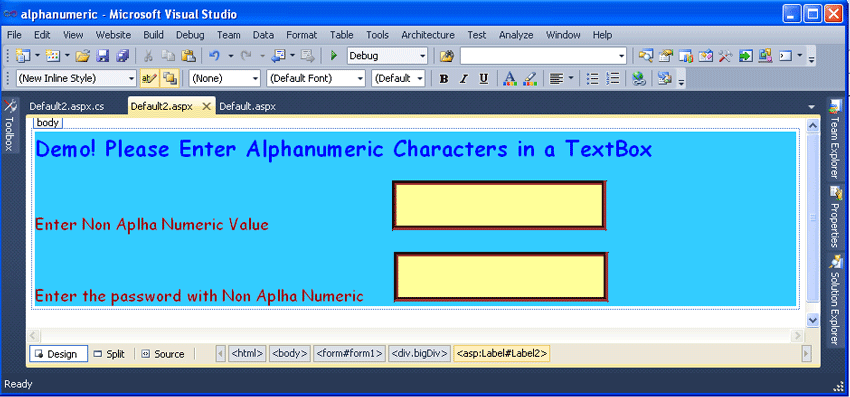Click the Save All icon
This screenshot has height=397, width=850.
[x=123, y=55]
